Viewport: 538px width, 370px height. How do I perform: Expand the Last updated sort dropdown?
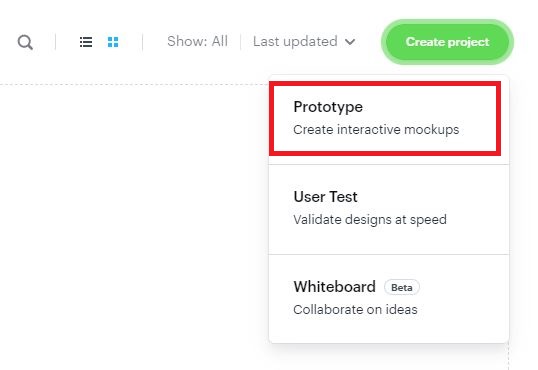pyautogui.click(x=304, y=42)
